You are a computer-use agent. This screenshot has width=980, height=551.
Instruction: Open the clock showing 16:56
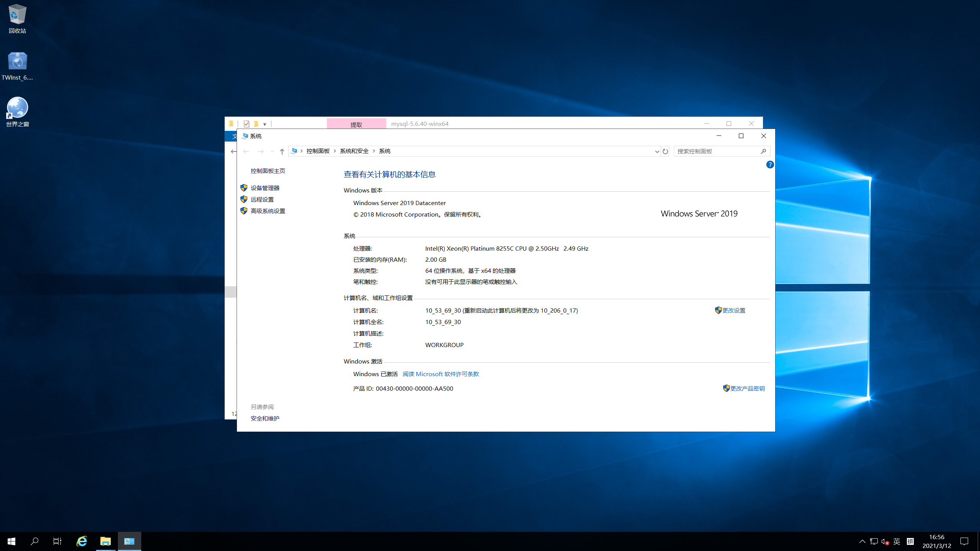[x=936, y=541]
